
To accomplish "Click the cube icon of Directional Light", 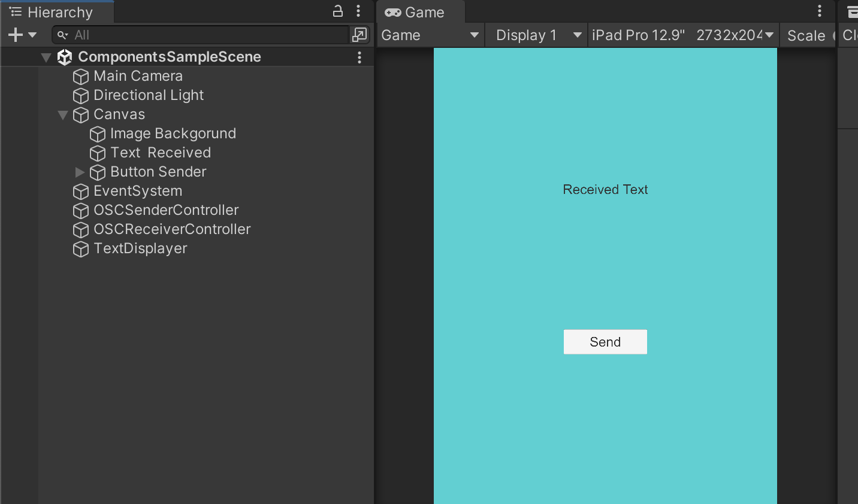I will pyautogui.click(x=81, y=96).
